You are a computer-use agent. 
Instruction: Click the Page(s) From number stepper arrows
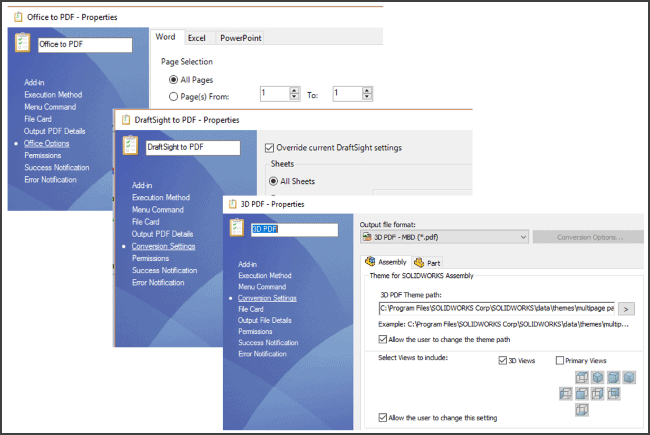294,94
